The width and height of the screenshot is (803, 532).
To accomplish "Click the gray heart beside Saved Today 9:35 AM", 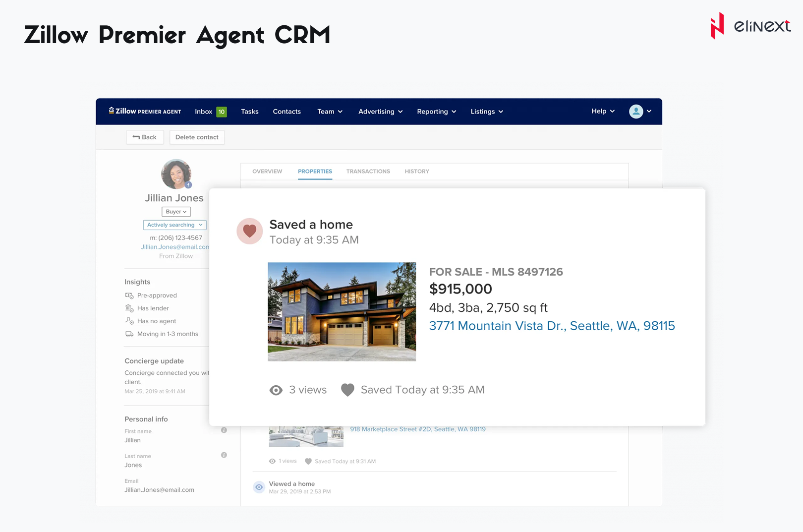I will [x=347, y=390].
